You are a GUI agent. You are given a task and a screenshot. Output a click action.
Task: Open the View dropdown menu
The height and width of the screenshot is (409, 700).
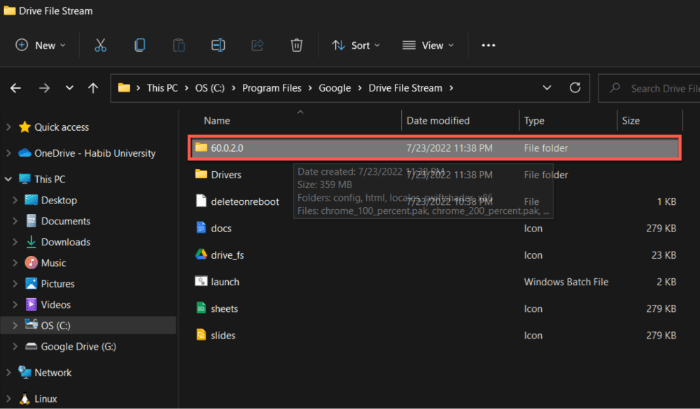[428, 45]
